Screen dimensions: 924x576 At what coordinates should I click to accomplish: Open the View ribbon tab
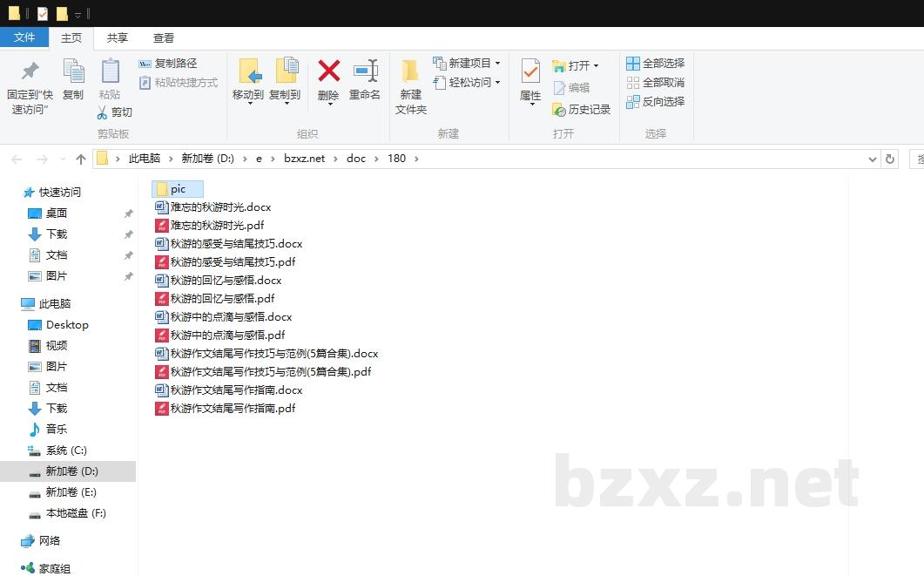pos(164,38)
